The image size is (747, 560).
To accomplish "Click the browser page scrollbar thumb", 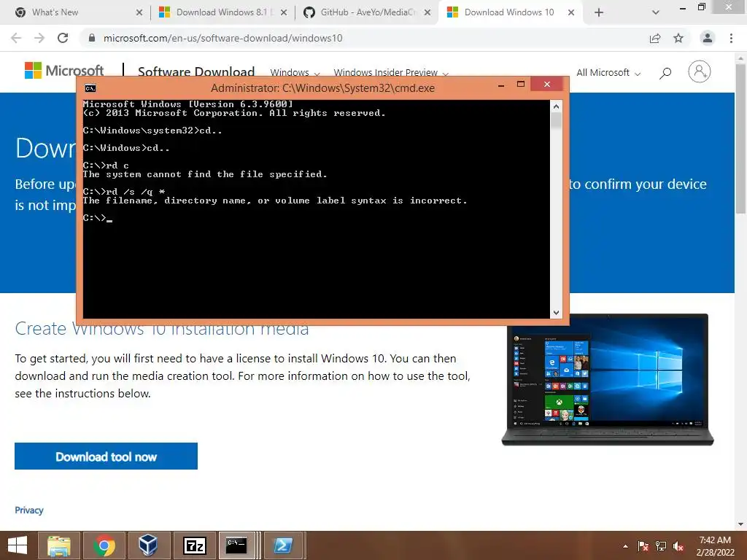I will pyautogui.click(x=740, y=138).
